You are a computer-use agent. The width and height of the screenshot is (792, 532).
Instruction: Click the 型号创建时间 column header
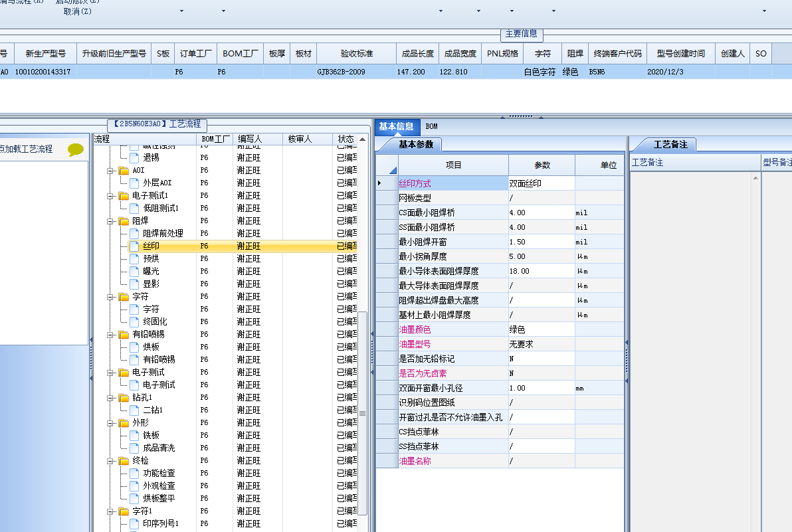(x=681, y=54)
